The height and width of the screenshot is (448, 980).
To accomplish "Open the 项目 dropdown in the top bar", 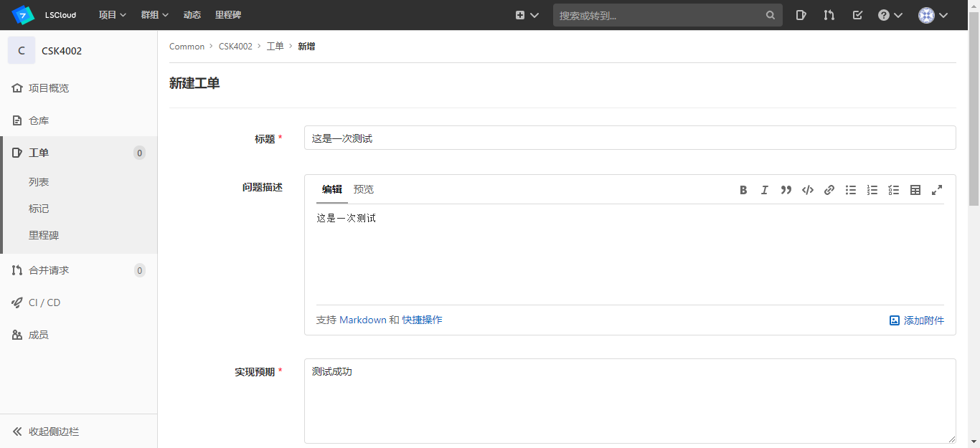I will point(113,15).
